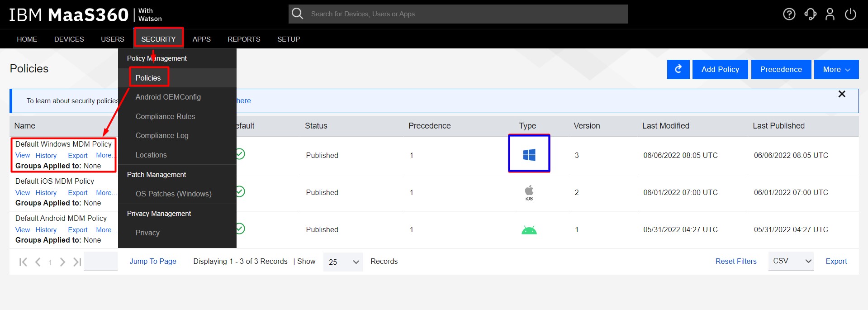Image resolution: width=868 pixels, height=310 pixels.
Task: Open History for Default Windows MDM Policy
Action: point(46,155)
